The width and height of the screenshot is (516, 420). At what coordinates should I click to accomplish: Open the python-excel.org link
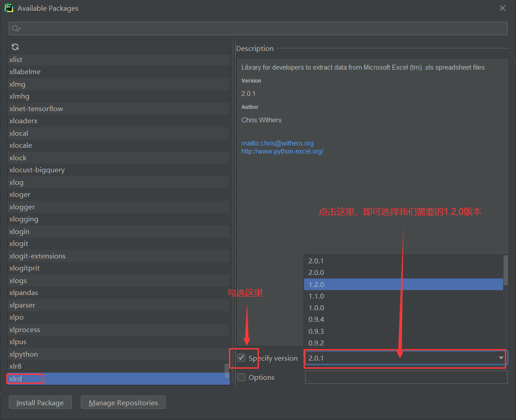pos(283,151)
